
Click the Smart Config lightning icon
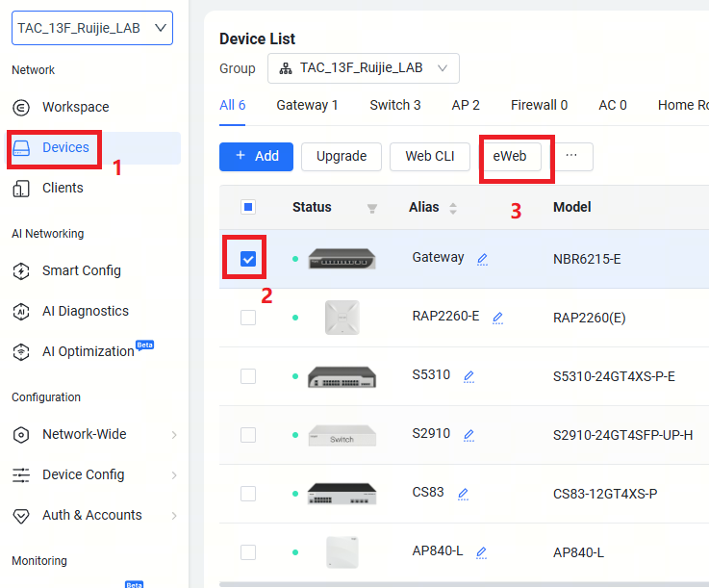[x=21, y=271]
